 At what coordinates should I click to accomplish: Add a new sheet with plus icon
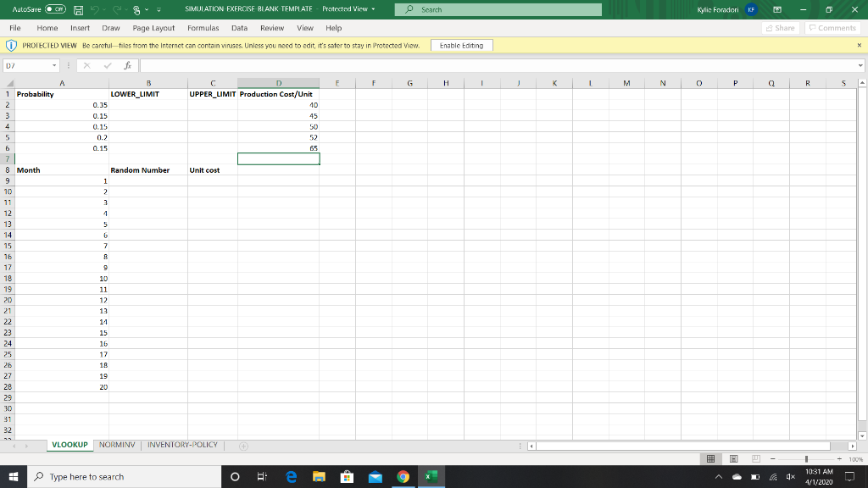pos(243,446)
